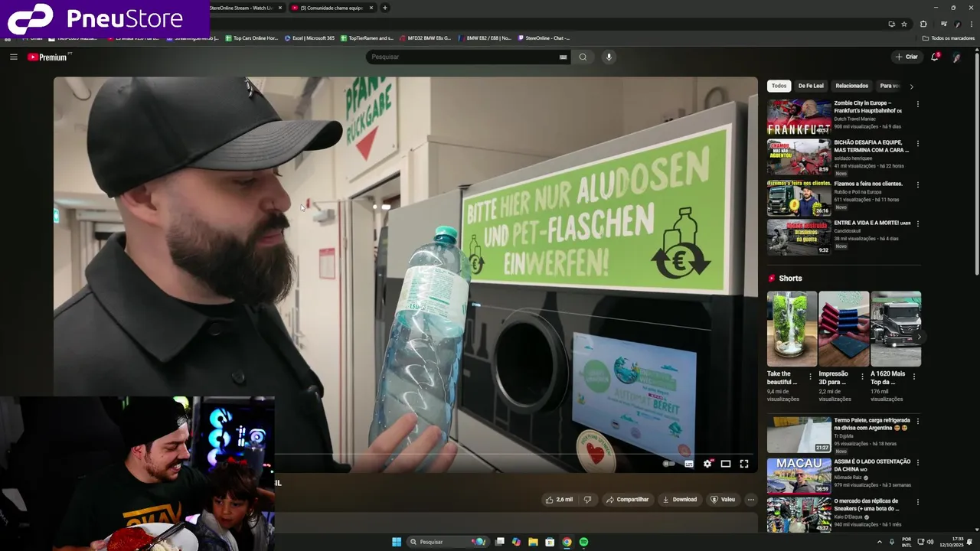Image resolution: width=980 pixels, height=551 pixels.
Task: Show more filter chips with arrow
Action: [x=911, y=86]
